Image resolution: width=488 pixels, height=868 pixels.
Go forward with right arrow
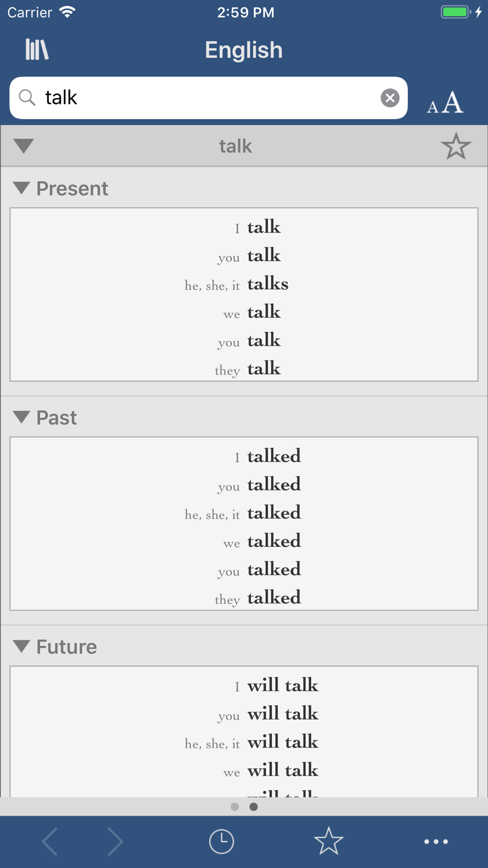[115, 841]
